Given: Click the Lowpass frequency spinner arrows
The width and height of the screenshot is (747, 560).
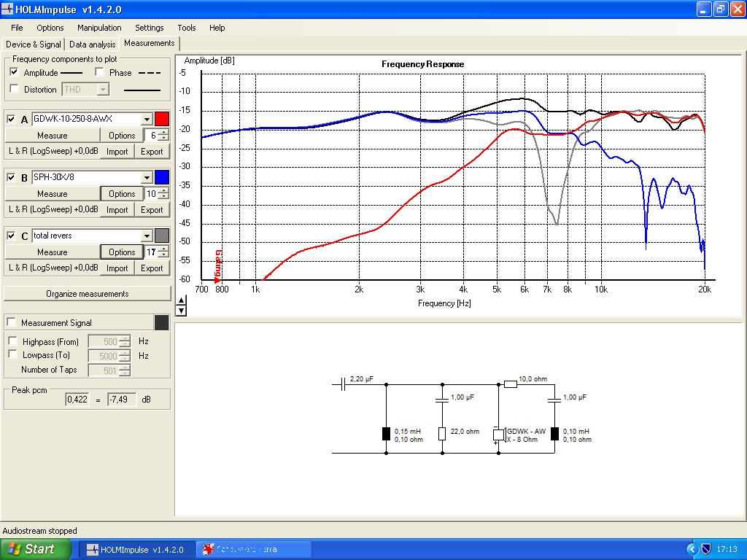Looking at the screenshot, I should (x=125, y=356).
